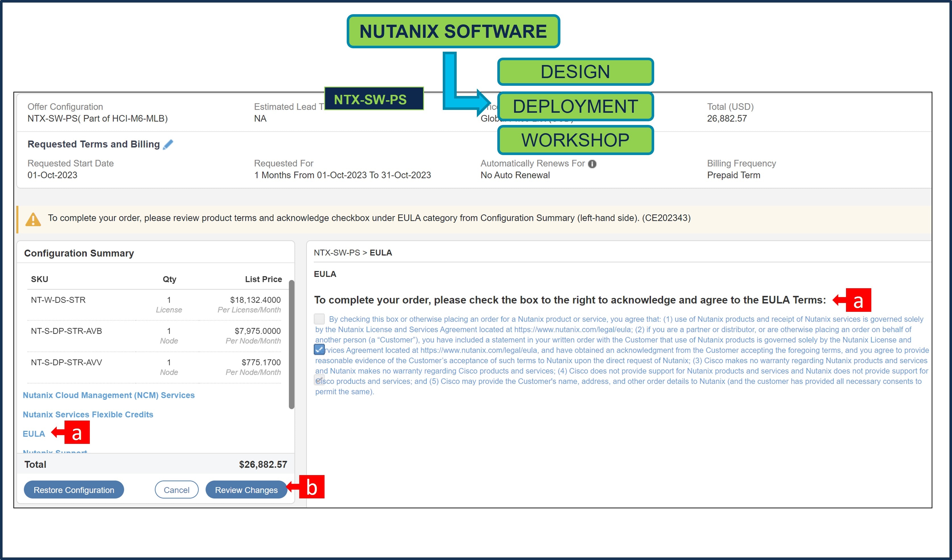This screenshot has height=560, width=952.
Task: Click 'Per License/Month' under first price
Action: coord(249,310)
